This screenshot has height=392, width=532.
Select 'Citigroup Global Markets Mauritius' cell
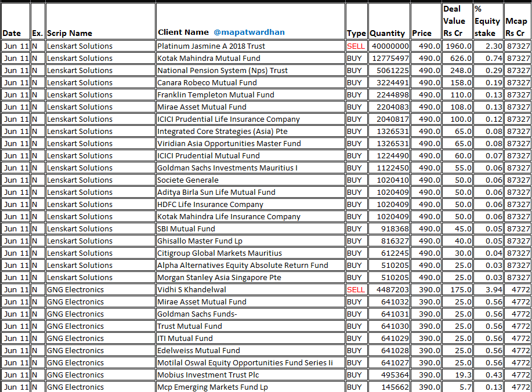tap(251, 253)
